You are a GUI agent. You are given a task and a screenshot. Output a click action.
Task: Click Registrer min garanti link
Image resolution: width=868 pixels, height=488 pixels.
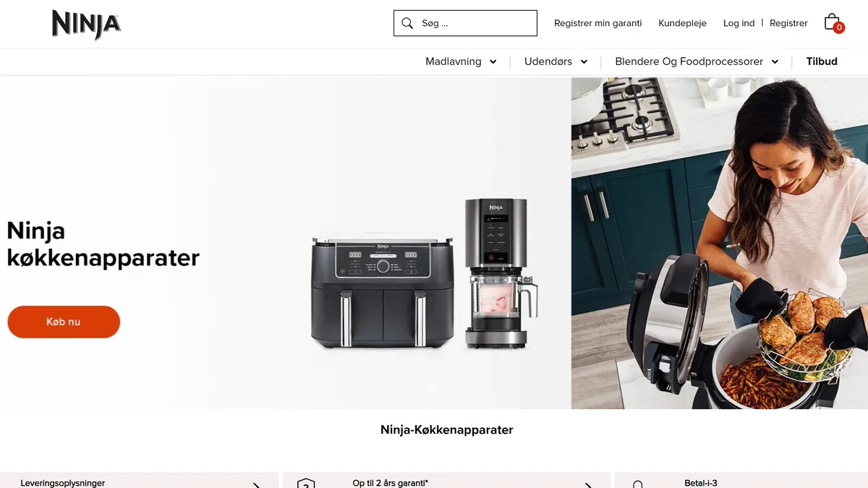(597, 23)
